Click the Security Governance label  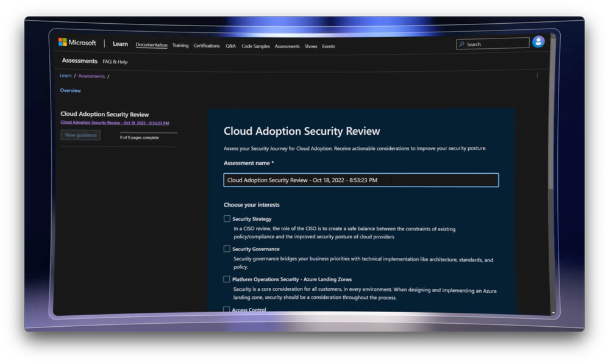[x=256, y=249]
